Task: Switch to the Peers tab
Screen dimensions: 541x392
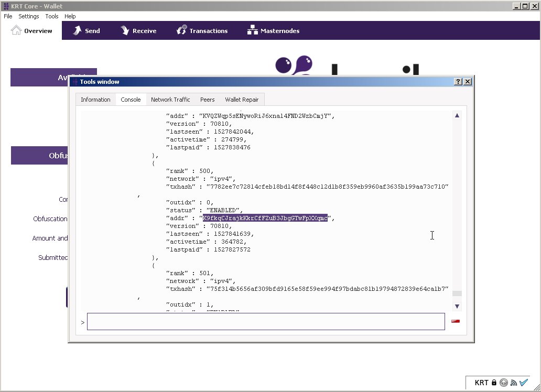Action: click(208, 100)
